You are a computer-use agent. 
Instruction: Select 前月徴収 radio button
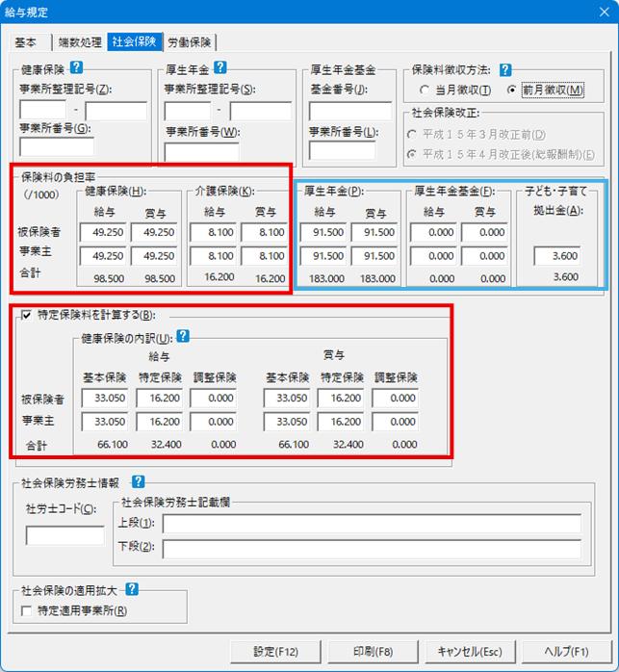click(x=512, y=90)
